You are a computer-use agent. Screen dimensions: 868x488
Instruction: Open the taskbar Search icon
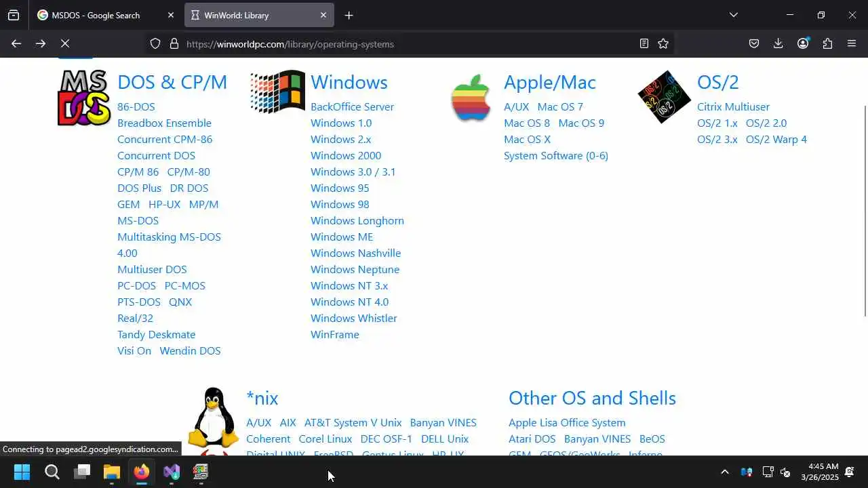pos(52,472)
